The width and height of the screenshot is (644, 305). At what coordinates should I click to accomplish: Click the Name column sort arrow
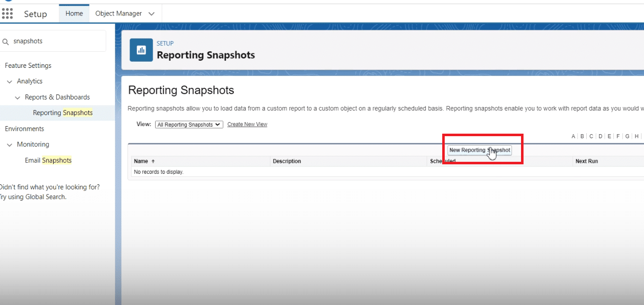153,161
